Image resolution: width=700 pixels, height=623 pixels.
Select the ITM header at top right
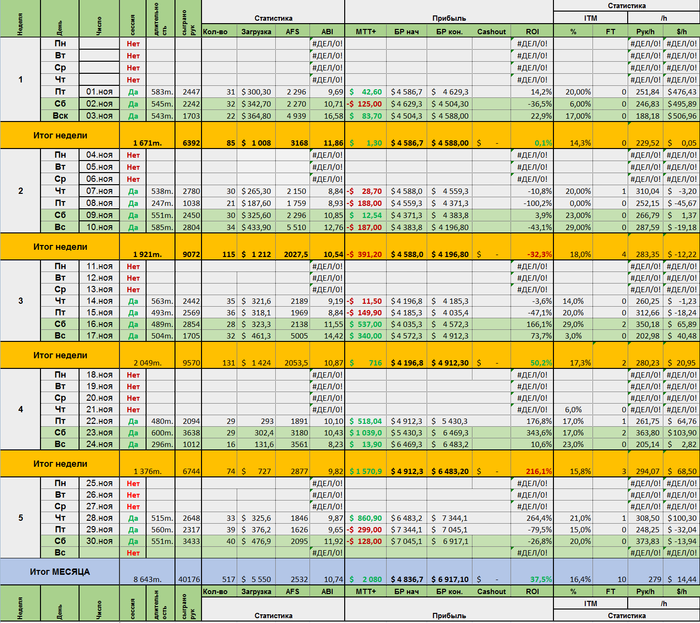pyautogui.click(x=590, y=18)
